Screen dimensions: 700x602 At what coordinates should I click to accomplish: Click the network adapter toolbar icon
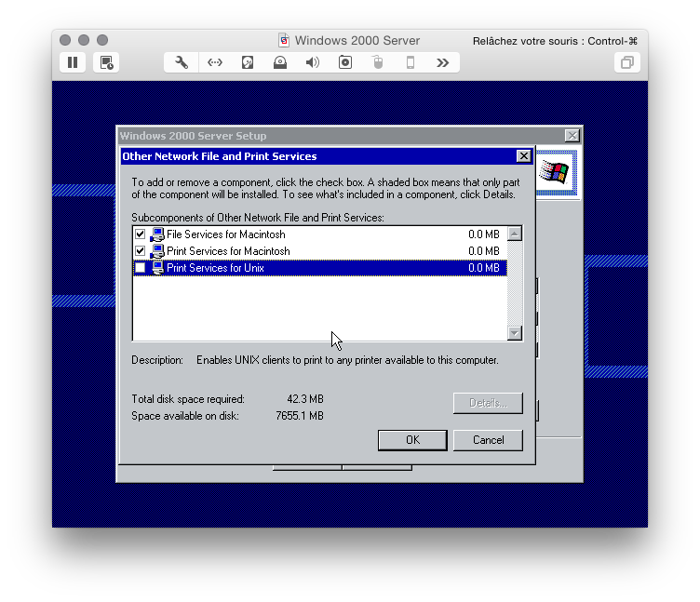(215, 62)
